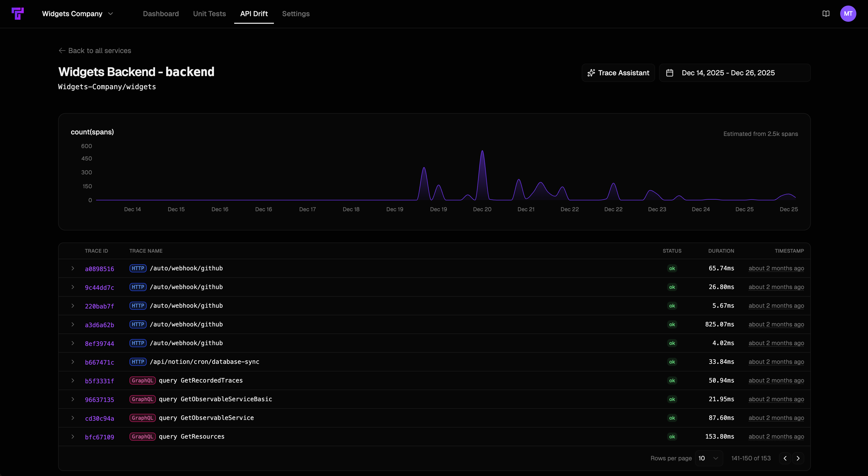Open trace ID 9c44dd7c link
The width and height of the screenshot is (868, 476).
pos(99,288)
